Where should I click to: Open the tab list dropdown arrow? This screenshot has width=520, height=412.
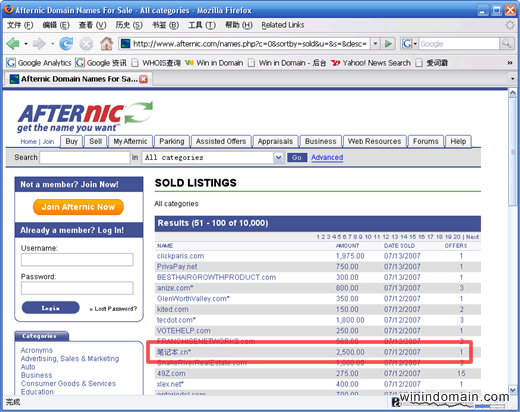512,79
